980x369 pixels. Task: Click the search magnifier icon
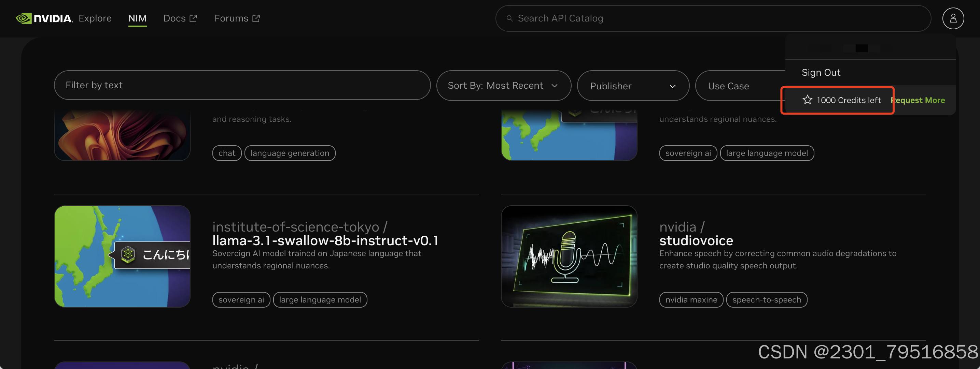click(x=509, y=18)
